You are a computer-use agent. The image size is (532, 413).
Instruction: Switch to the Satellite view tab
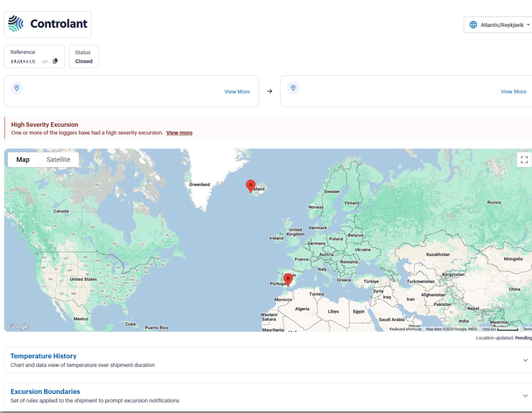pos(58,160)
